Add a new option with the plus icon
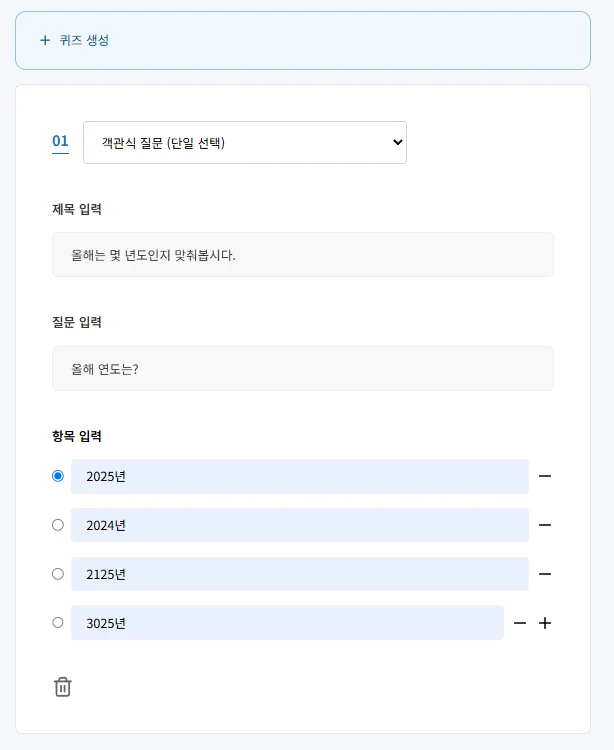614x750 pixels. click(x=545, y=623)
